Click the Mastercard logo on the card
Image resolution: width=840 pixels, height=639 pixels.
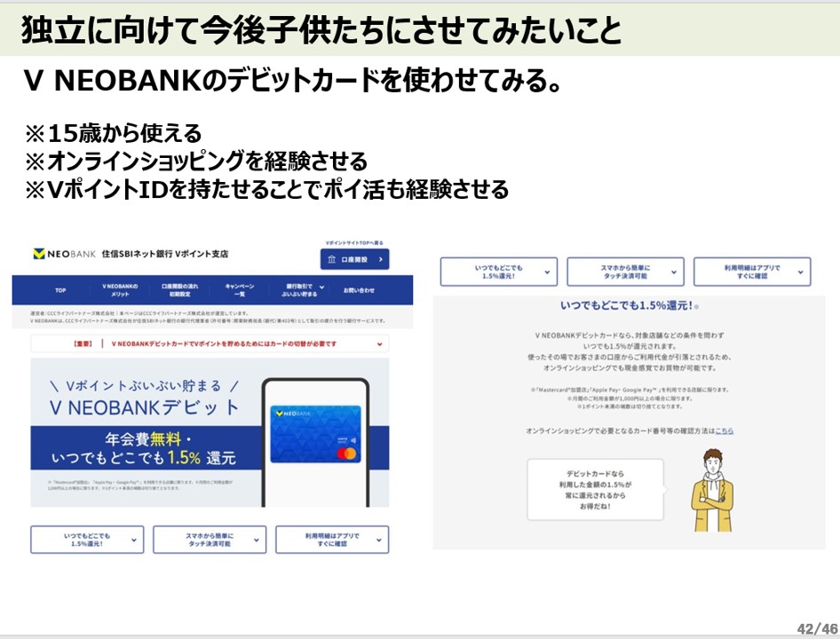point(346,454)
